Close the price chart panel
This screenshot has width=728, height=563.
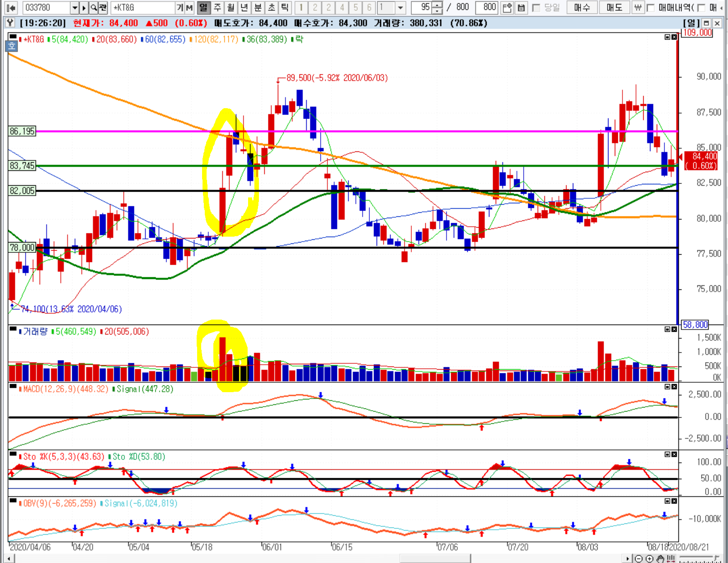(x=674, y=37)
